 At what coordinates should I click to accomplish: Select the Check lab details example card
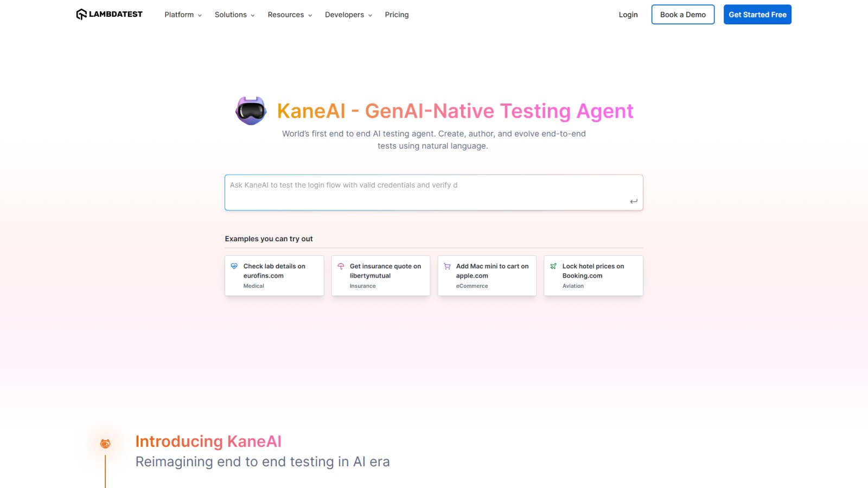tap(274, 275)
